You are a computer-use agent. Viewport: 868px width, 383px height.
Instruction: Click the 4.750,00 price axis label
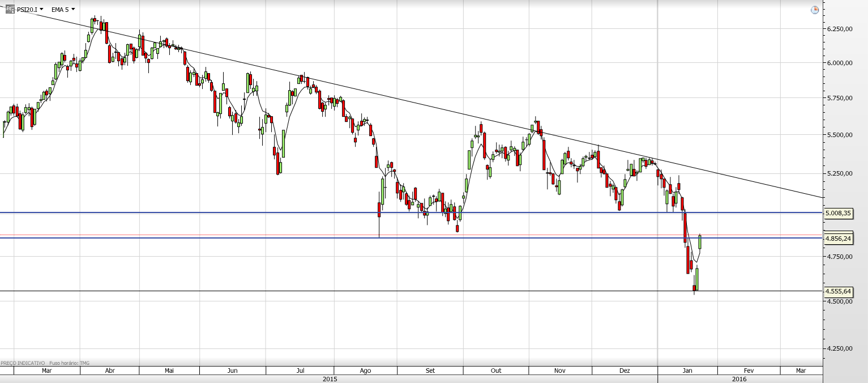(x=840, y=257)
